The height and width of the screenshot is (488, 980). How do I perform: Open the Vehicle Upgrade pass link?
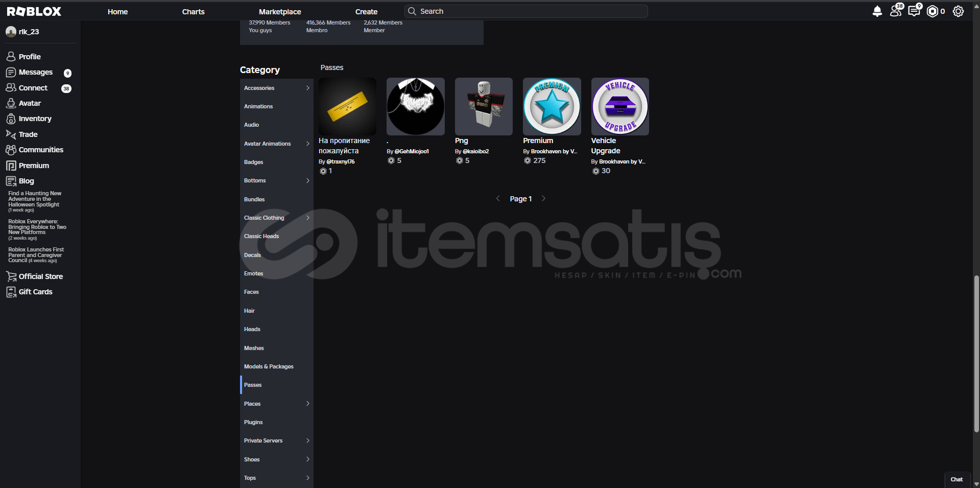coord(606,146)
